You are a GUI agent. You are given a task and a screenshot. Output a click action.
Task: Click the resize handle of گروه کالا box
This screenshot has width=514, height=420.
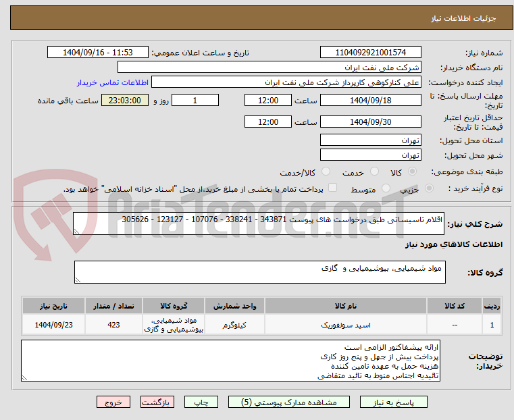point(78,280)
